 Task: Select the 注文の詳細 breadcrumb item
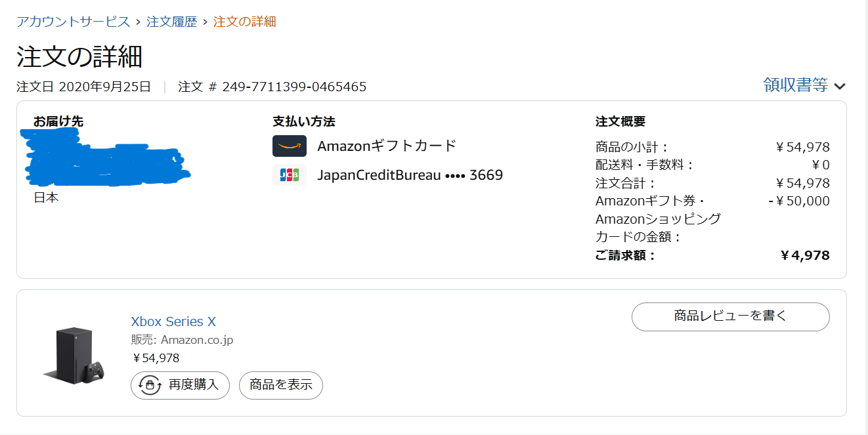coord(244,22)
